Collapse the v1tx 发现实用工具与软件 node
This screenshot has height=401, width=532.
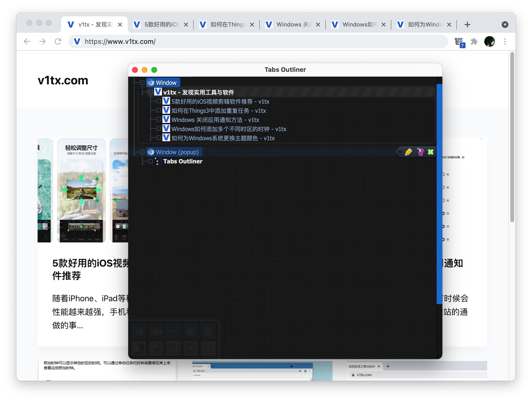click(x=151, y=92)
